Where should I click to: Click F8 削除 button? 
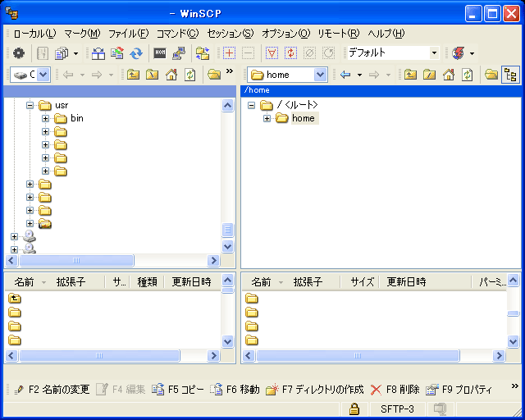pyautogui.click(x=395, y=390)
